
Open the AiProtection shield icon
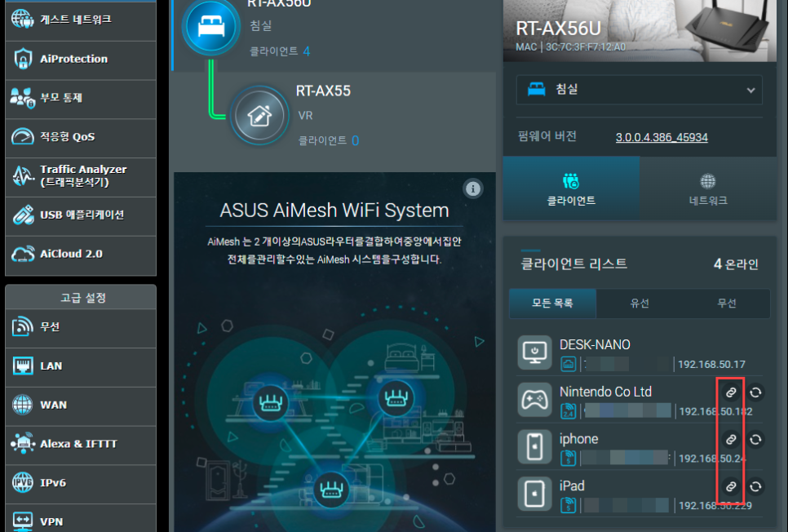click(x=23, y=59)
